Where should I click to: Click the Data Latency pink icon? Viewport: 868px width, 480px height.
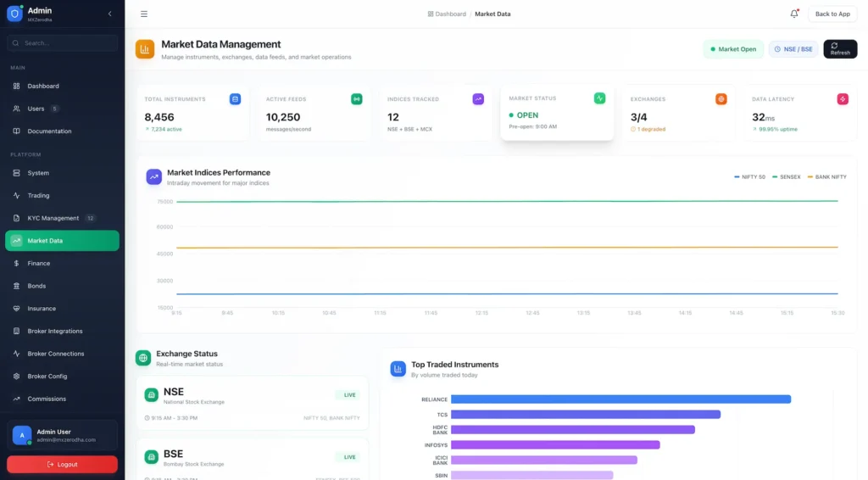[843, 99]
